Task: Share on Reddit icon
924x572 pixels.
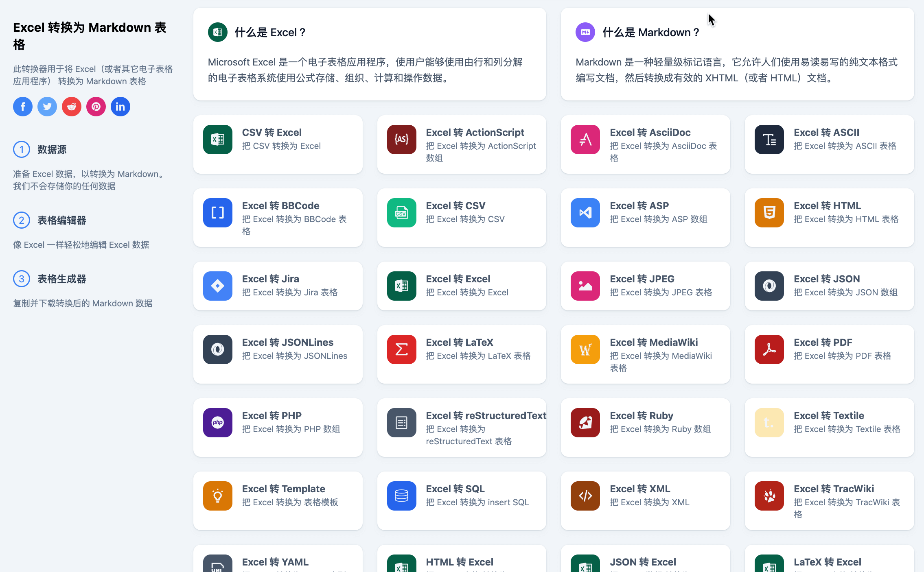Action: point(72,107)
